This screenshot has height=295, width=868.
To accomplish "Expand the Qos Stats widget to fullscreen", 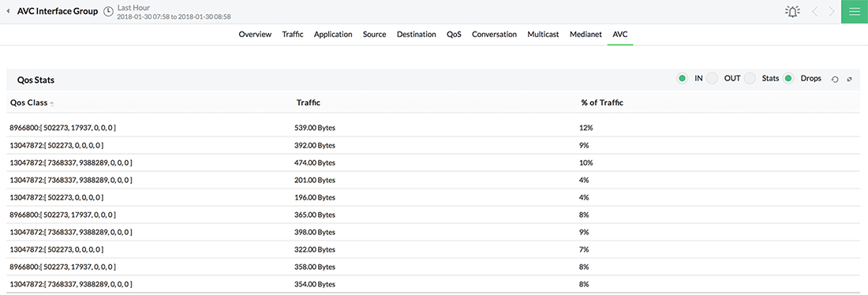I will tap(851, 80).
